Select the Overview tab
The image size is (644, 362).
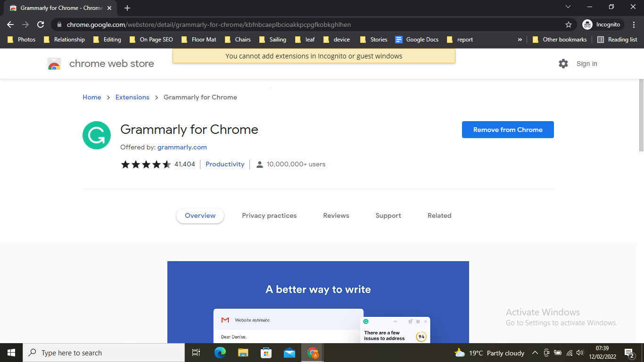click(200, 215)
